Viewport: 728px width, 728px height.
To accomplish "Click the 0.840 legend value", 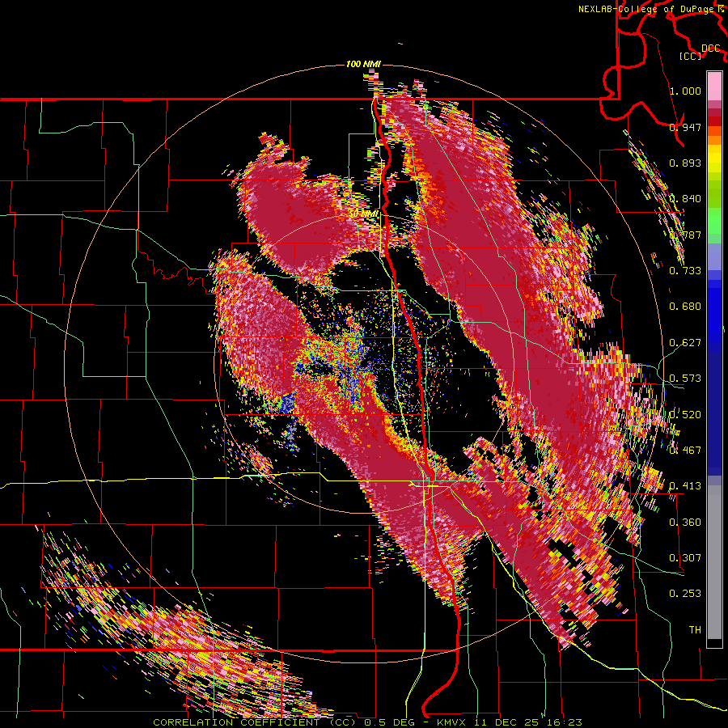I will tap(685, 199).
